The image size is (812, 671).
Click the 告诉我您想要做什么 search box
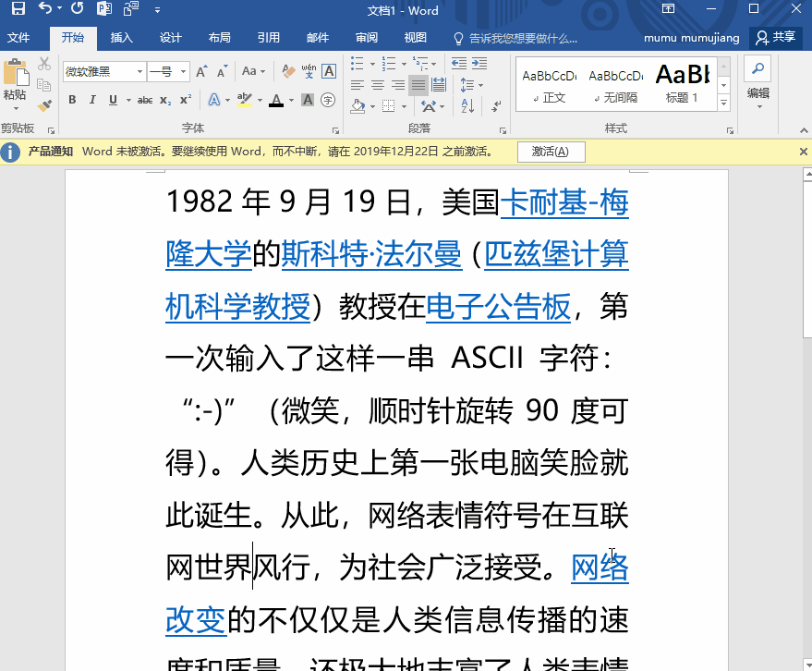[x=523, y=38]
